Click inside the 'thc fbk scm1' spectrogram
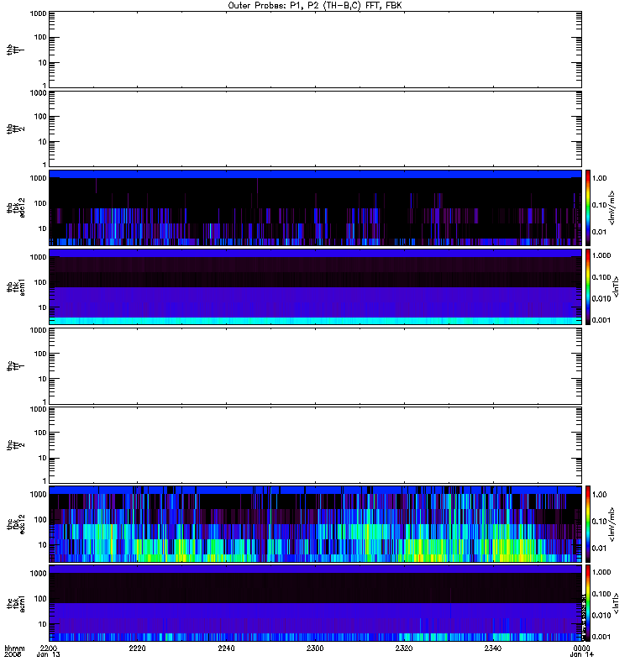Image resolution: width=630 pixels, height=672 pixels. tap(315, 603)
